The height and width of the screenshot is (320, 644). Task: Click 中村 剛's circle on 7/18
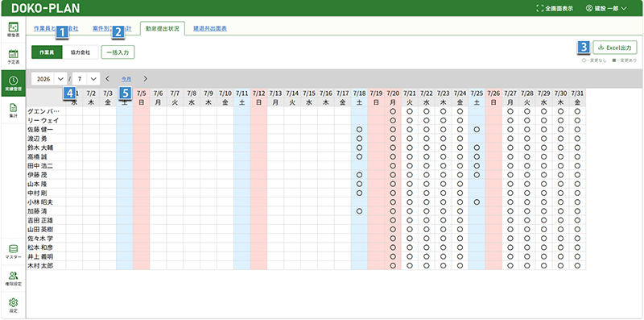[x=359, y=193]
